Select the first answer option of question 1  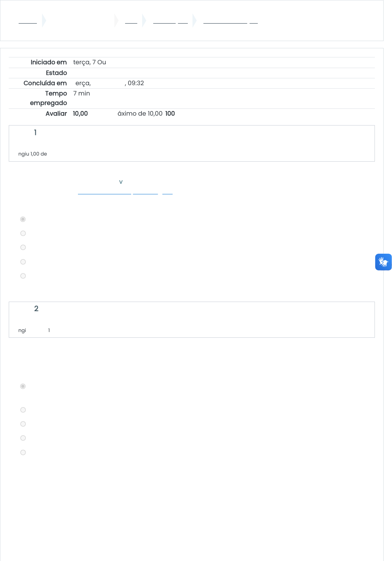23,219
